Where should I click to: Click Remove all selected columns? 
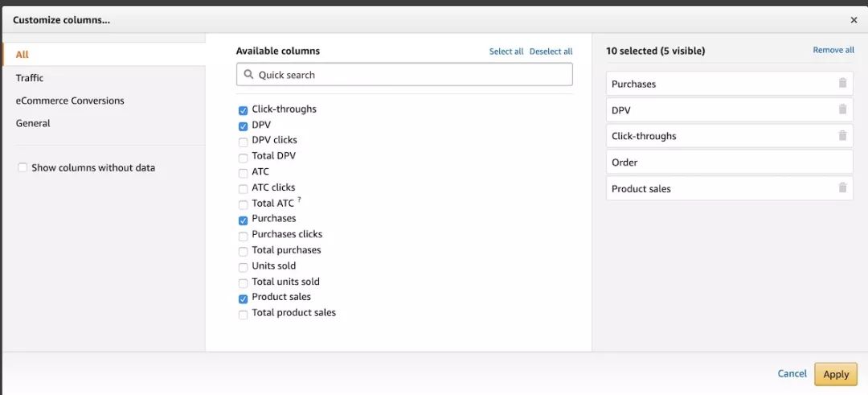[x=833, y=50]
